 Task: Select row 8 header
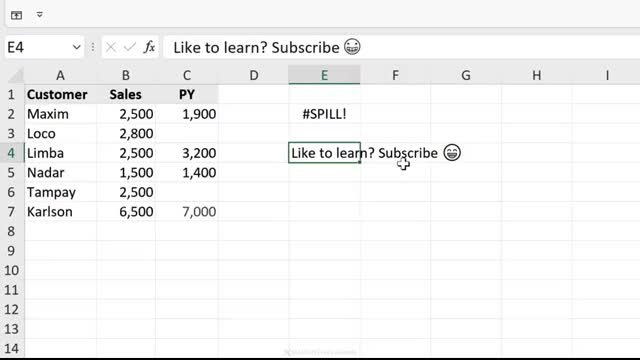[x=11, y=231]
